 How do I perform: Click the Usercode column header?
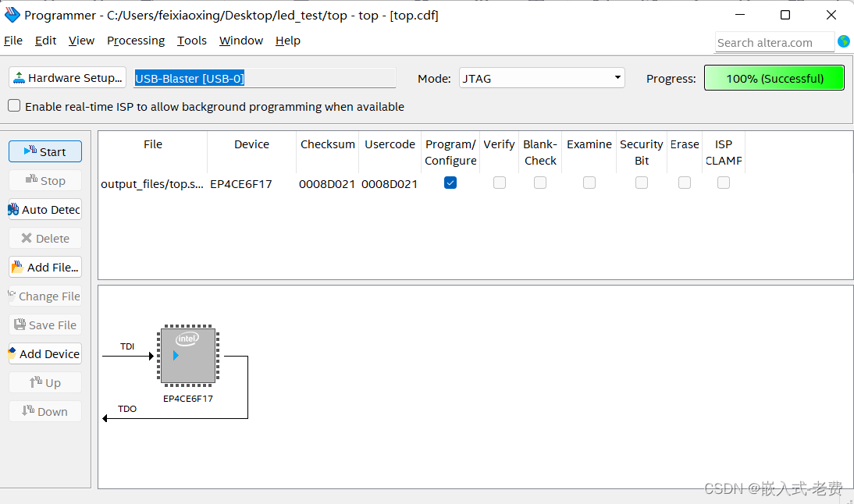point(390,144)
